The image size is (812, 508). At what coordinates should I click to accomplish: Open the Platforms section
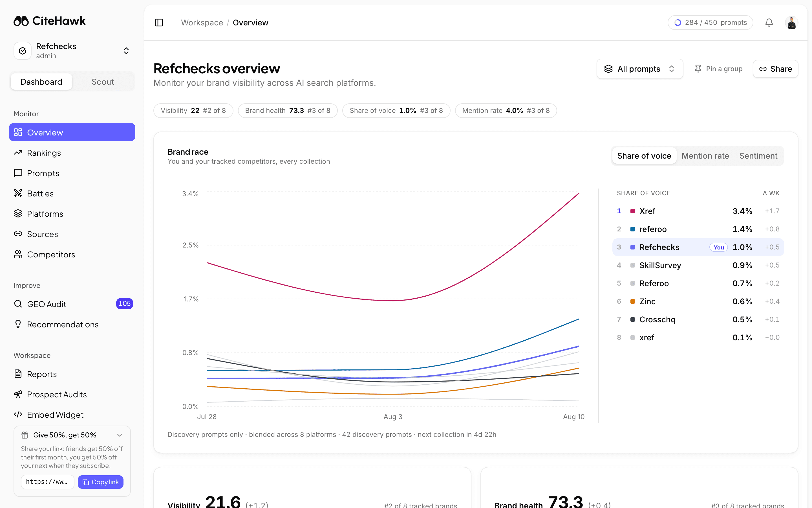tap(72, 214)
